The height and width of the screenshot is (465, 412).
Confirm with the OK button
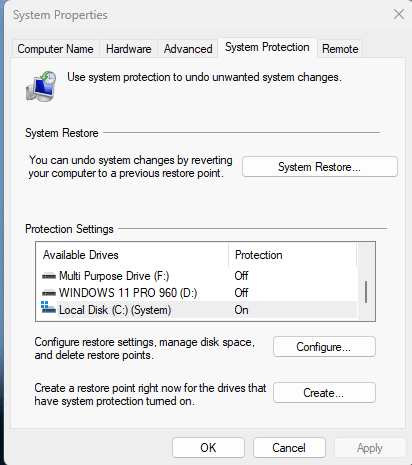coord(208,448)
